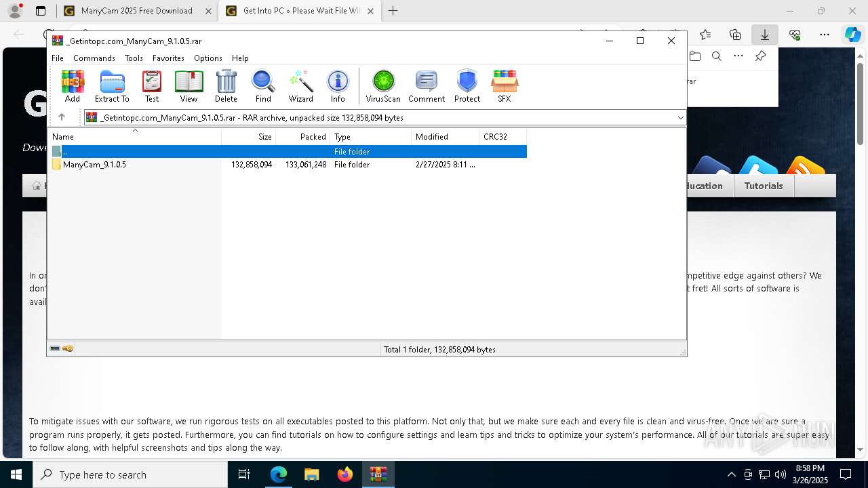The image size is (868, 488).
Task: Switch to Get Into PC Please Wait tab
Action: pos(298,11)
